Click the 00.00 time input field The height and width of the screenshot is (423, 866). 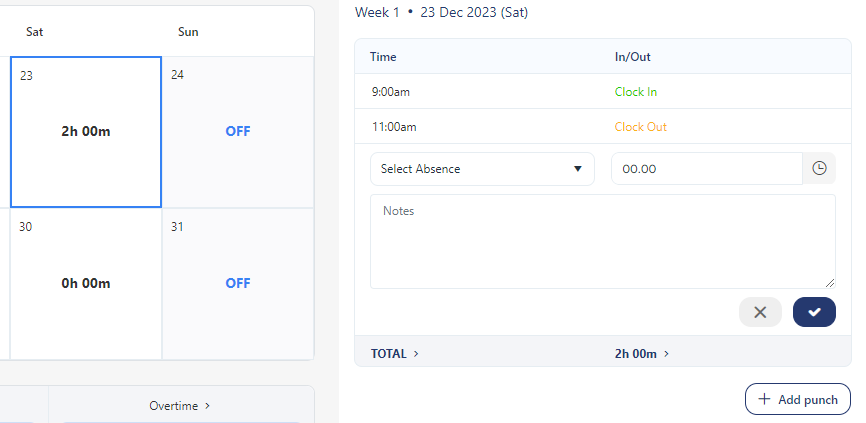tap(706, 169)
